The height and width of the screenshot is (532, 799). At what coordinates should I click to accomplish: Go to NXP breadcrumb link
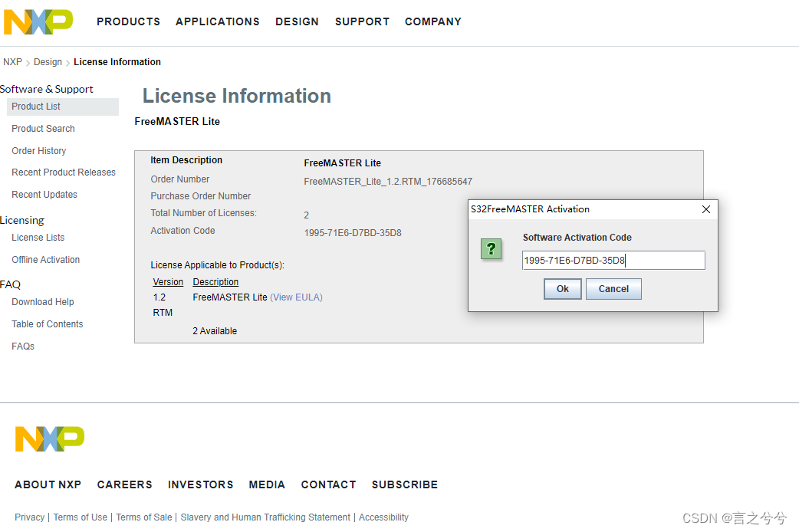tap(13, 61)
